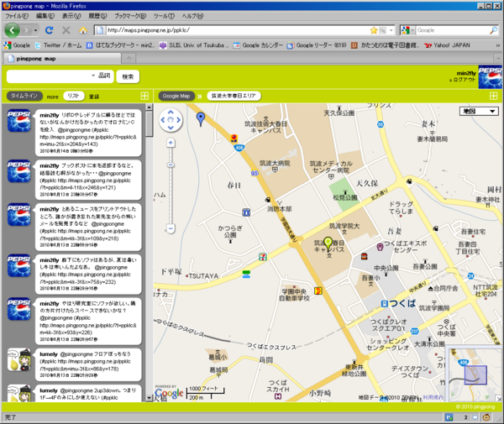Pan the map up with the arrow
This screenshot has width=504, height=424.
coord(171,113)
